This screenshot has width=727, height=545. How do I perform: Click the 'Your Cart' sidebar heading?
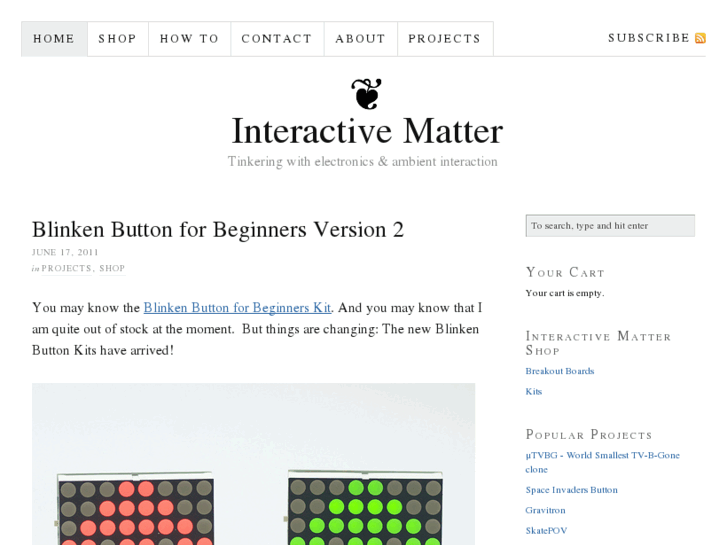pos(565,272)
